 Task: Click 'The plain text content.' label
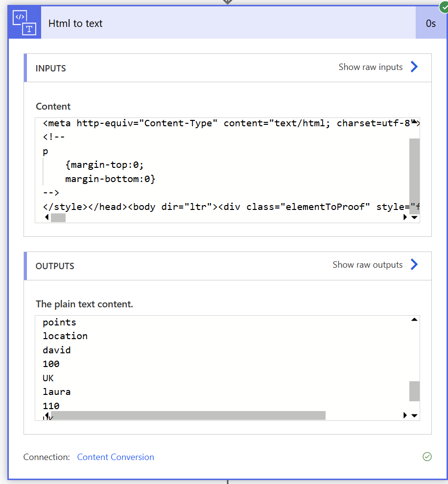pyautogui.click(x=84, y=304)
